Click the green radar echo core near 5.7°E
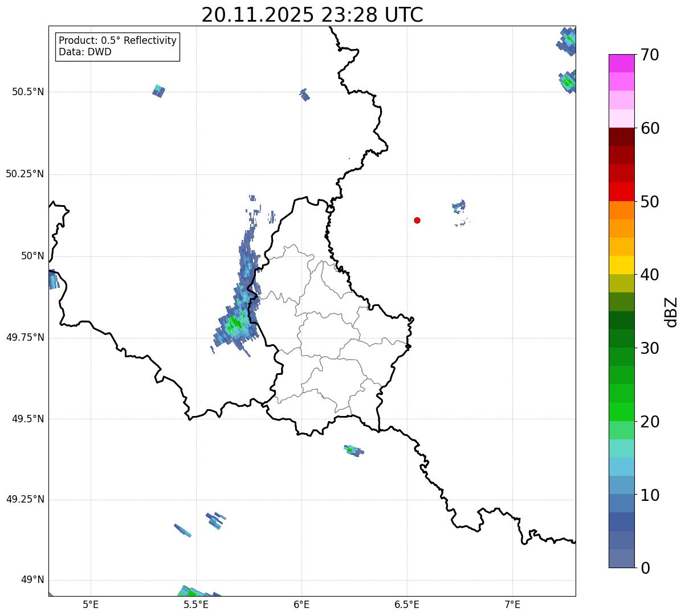The height and width of the screenshot is (616, 685). click(x=234, y=324)
